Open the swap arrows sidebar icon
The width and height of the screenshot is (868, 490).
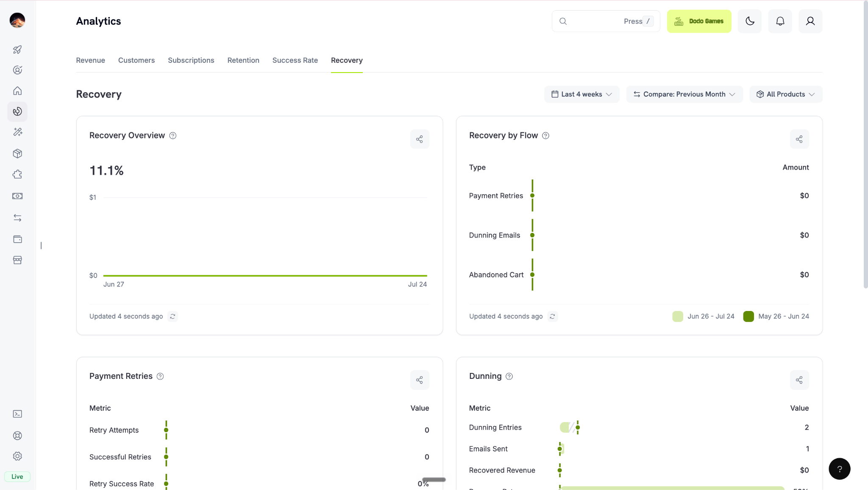pyautogui.click(x=17, y=218)
